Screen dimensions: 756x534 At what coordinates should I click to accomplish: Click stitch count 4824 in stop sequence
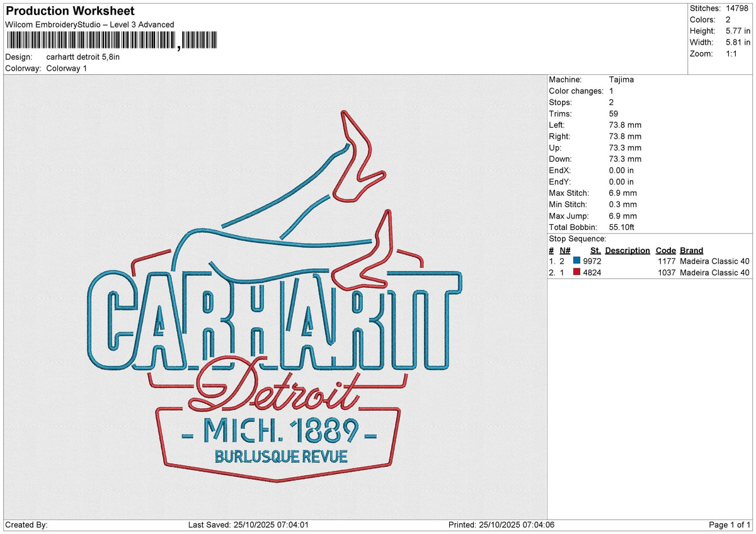tap(593, 272)
